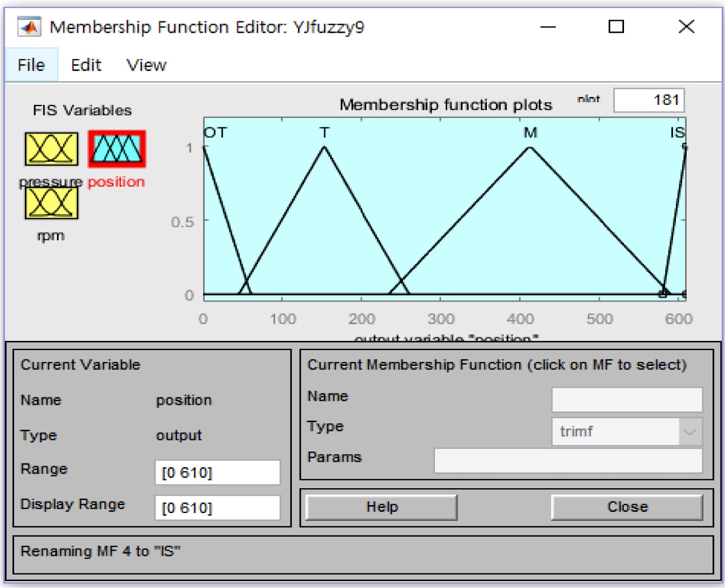Open the Edit menu
The height and width of the screenshot is (588, 725).
tap(86, 65)
